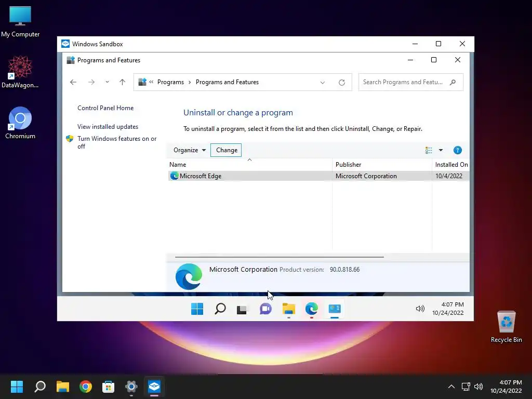Open File Explorer in the Sandbox taskbar

(289, 309)
